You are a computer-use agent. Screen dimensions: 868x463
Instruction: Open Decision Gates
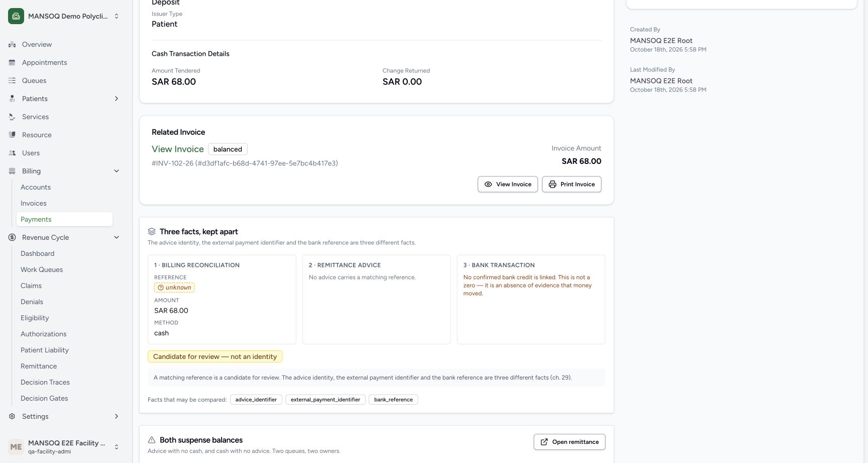tap(44, 398)
